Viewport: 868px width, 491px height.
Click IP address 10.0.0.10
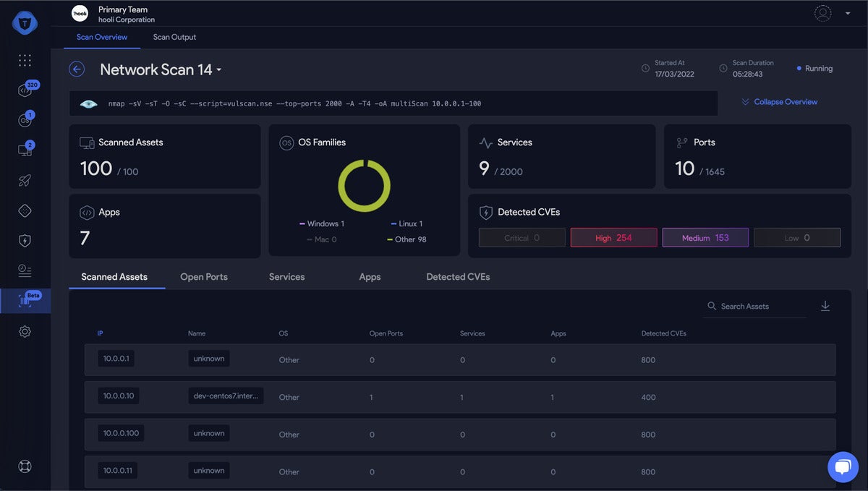(x=119, y=396)
